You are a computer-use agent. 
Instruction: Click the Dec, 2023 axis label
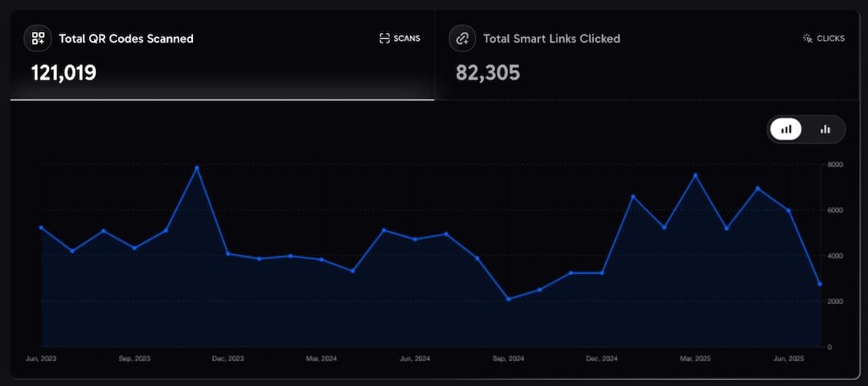pyautogui.click(x=228, y=359)
